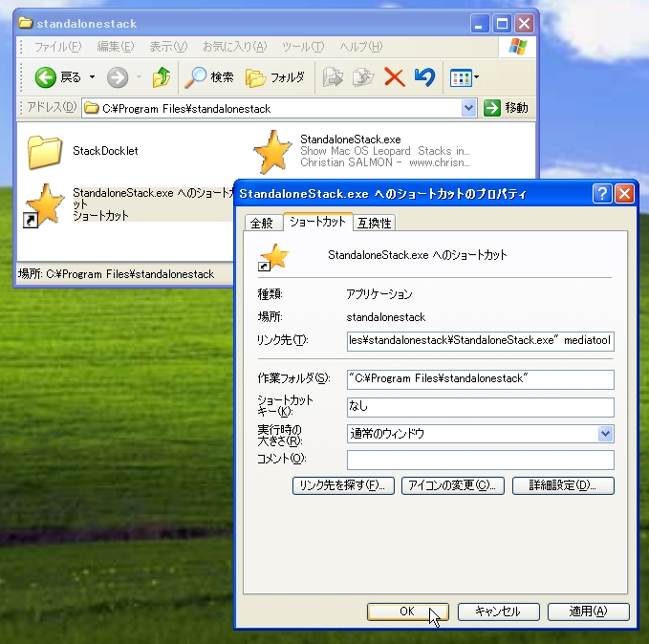Open the ツール(T) menu
Viewport: 649px width, 644px height.
coord(303,47)
